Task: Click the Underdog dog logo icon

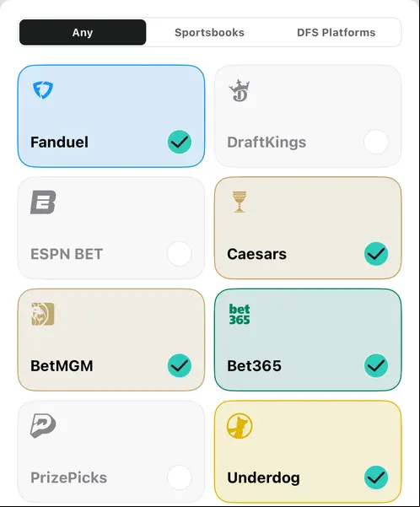Action: point(240,426)
